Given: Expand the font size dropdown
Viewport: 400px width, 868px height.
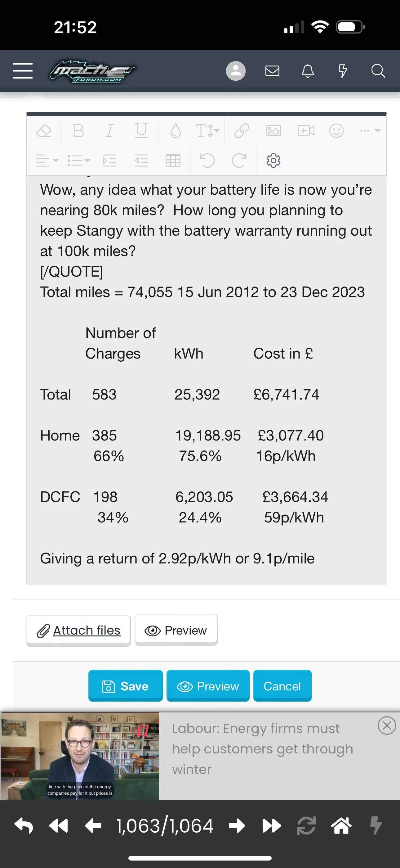Looking at the screenshot, I should pos(208,131).
